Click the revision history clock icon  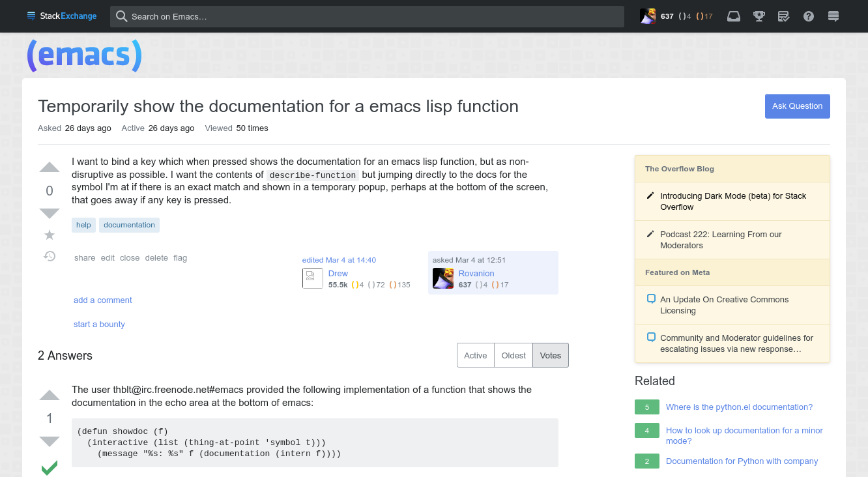pos(49,257)
